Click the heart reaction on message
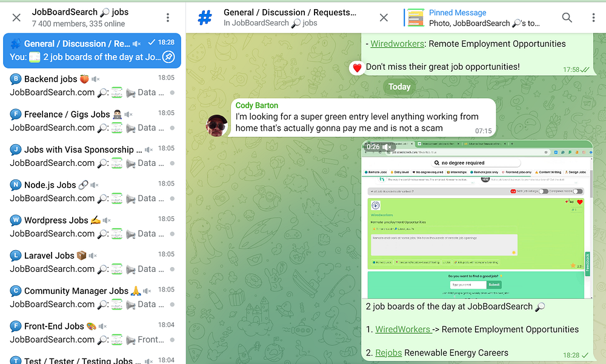The image size is (606, 364). pos(357,68)
